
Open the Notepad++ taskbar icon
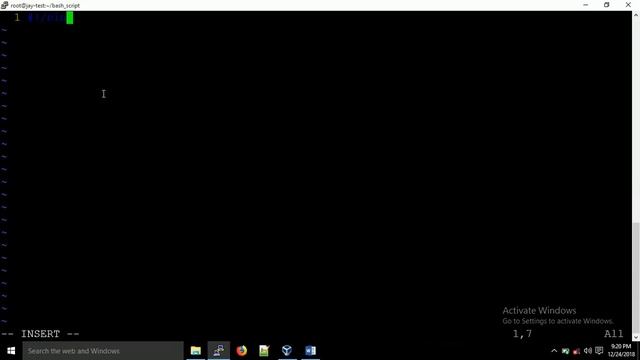(264, 351)
